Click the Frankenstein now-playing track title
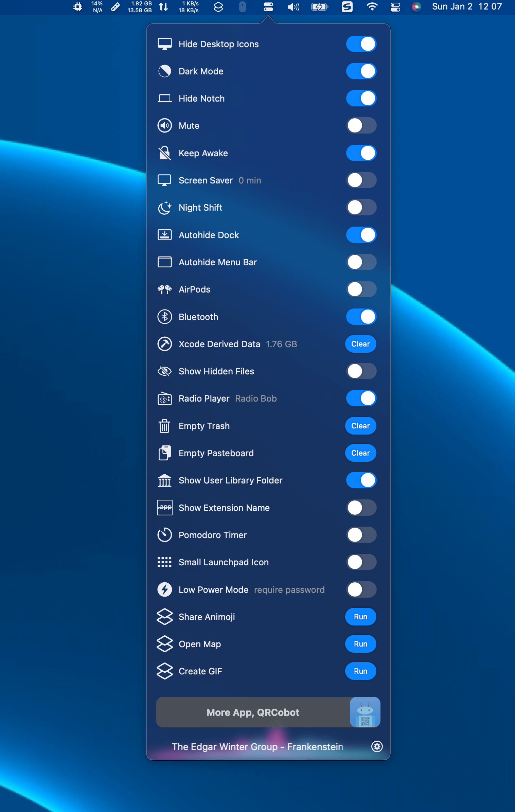This screenshot has height=812, width=515. [x=257, y=747]
